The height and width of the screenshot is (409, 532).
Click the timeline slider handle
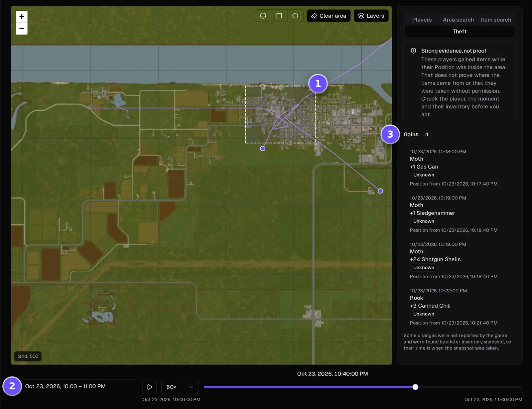(415, 387)
